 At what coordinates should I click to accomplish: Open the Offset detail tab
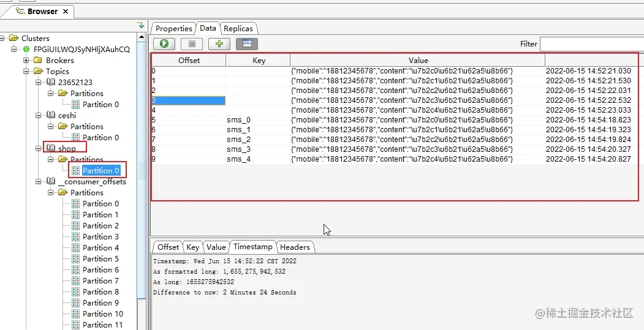tap(168, 247)
